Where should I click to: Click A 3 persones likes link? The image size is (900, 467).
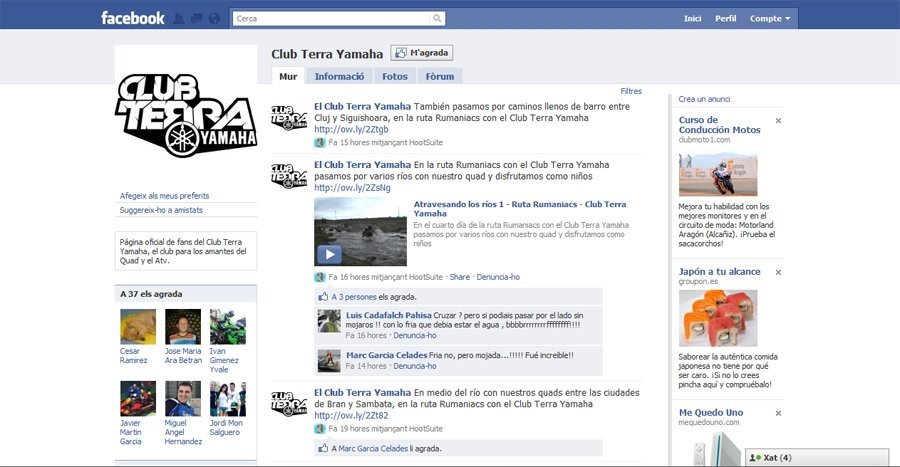(354, 297)
